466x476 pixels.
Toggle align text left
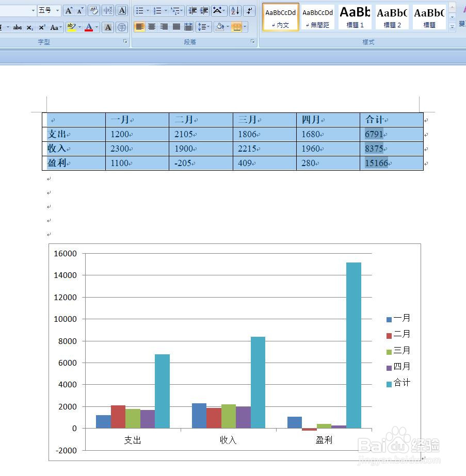tap(139, 27)
